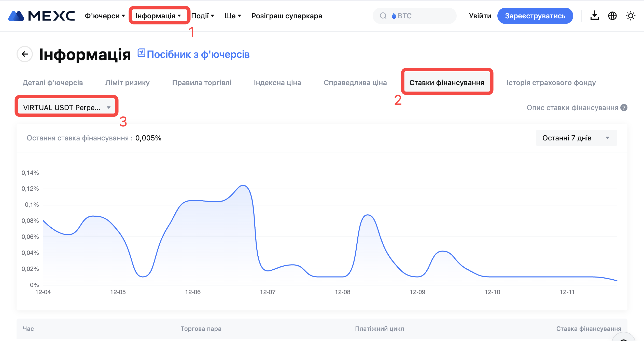Open the VIRTUAL USDT Perpetual pair selector
Screen dimensions: 644x341
click(x=67, y=108)
